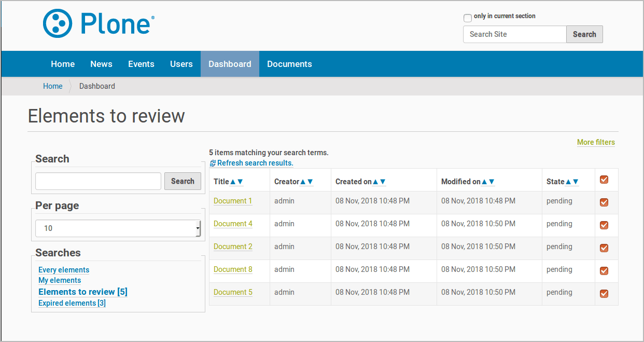
Task: Focus the Search Site input field
Action: (514, 34)
